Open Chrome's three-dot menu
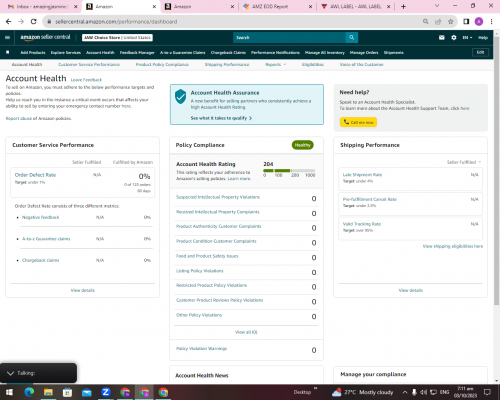500x400 pixels. coord(492,22)
